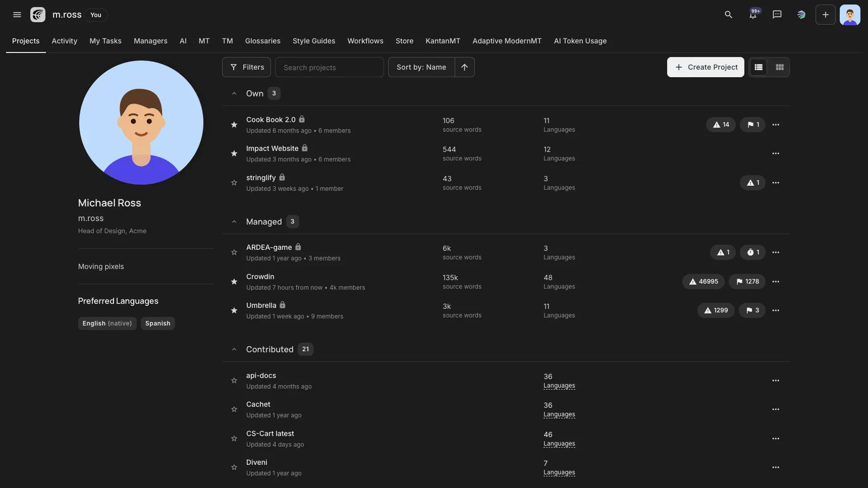Image resolution: width=868 pixels, height=488 pixels.
Task: Collapse the Contributed projects section
Action: pos(234,349)
